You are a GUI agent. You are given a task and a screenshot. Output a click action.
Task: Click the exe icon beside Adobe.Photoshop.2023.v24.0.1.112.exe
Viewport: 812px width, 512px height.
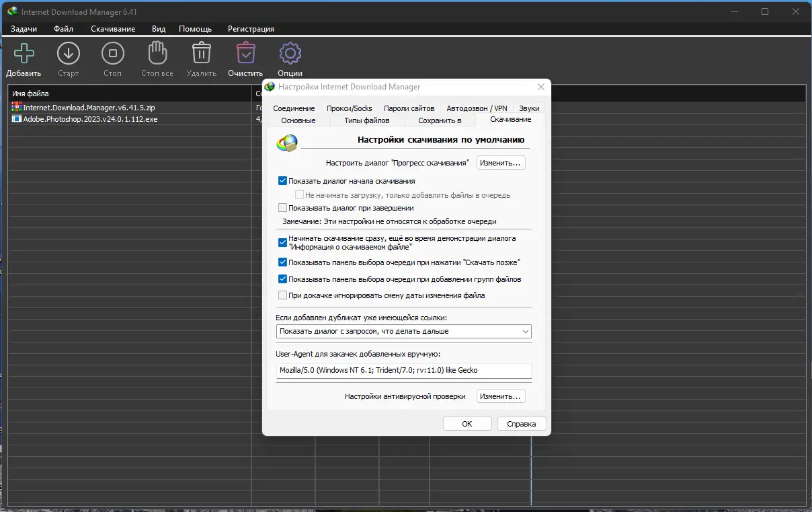(x=17, y=118)
